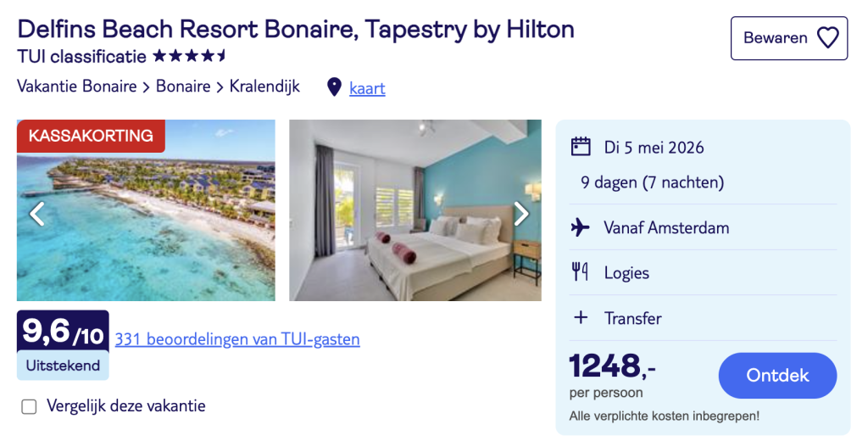
Task: Show next photo with right arrow
Action: tap(521, 214)
